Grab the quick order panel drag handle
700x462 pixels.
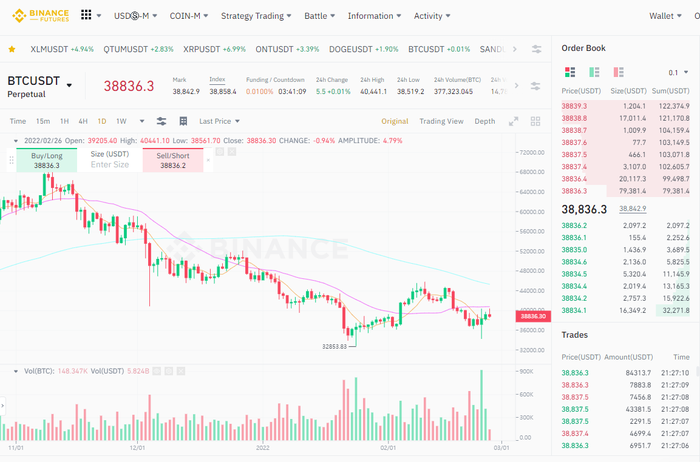pos(11,160)
